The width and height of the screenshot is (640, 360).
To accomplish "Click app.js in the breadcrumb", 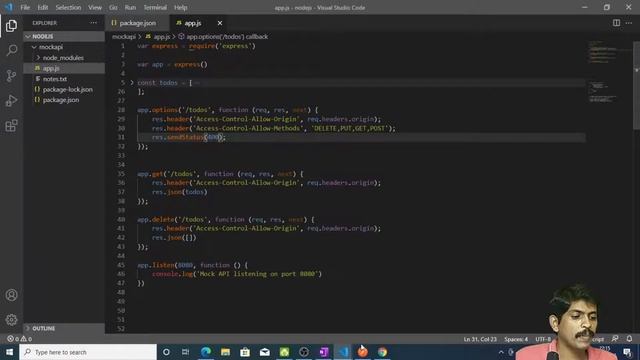I will tap(158, 37).
